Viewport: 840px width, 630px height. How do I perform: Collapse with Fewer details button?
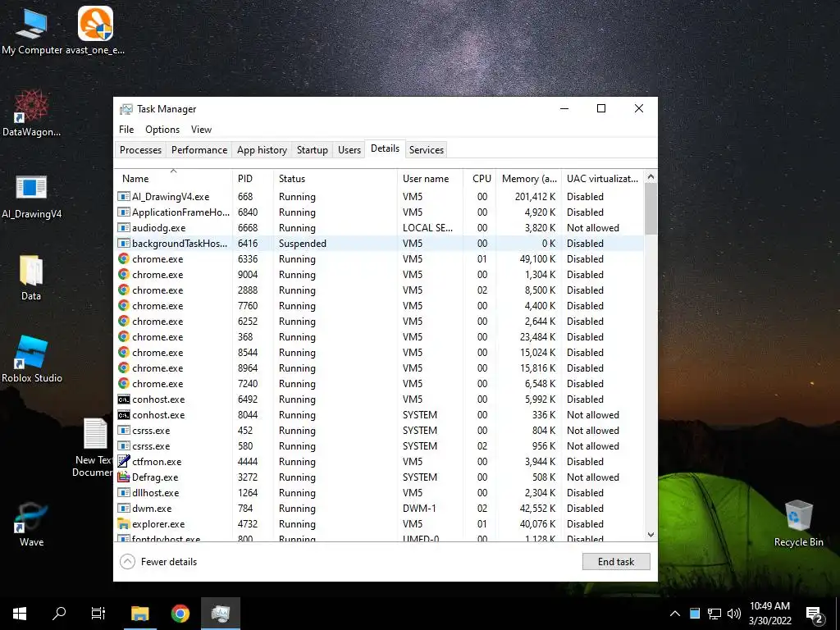pyautogui.click(x=158, y=561)
